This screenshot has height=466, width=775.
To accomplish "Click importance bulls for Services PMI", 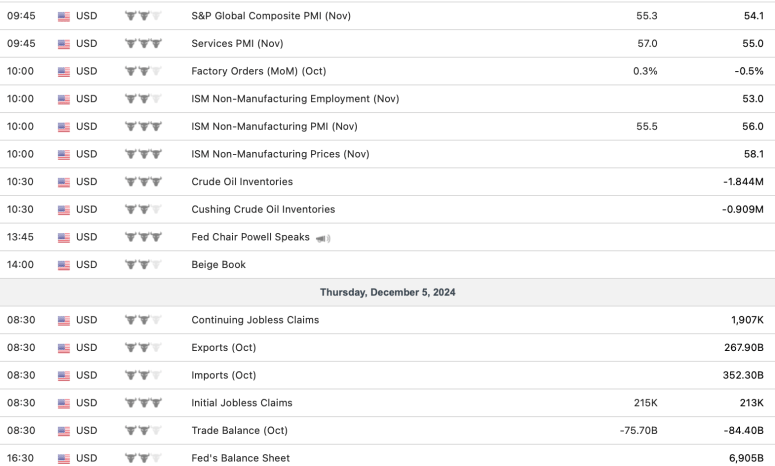I will point(143,43).
